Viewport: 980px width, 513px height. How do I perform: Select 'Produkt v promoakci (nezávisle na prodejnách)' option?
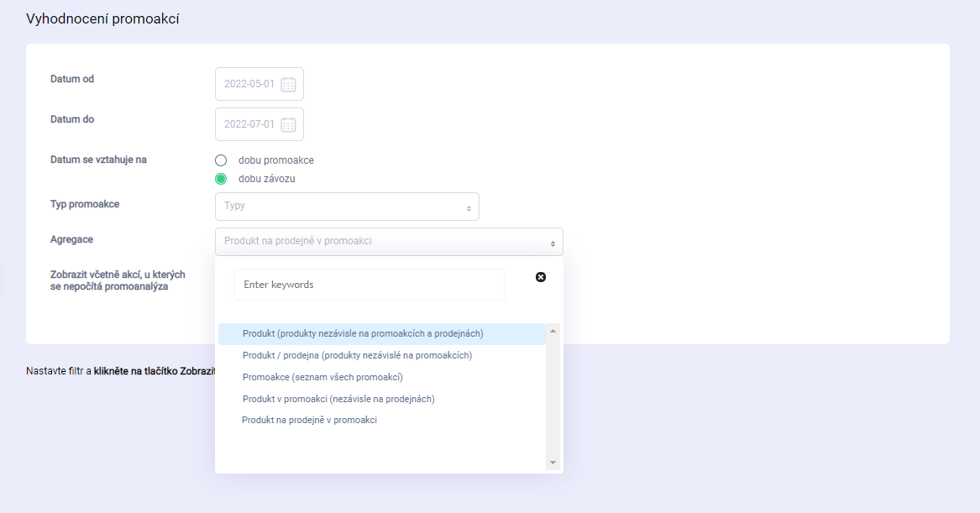click(338, 399)
